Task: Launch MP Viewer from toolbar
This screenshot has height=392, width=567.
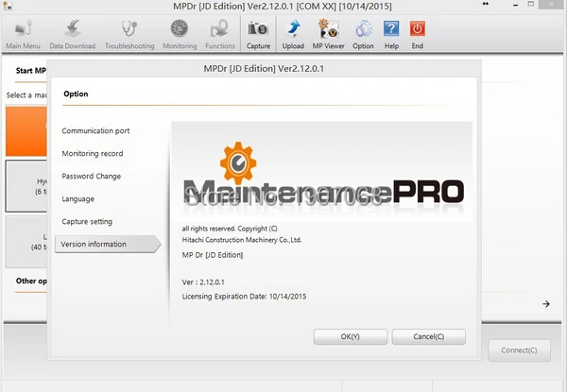Action: click(328, 35)
